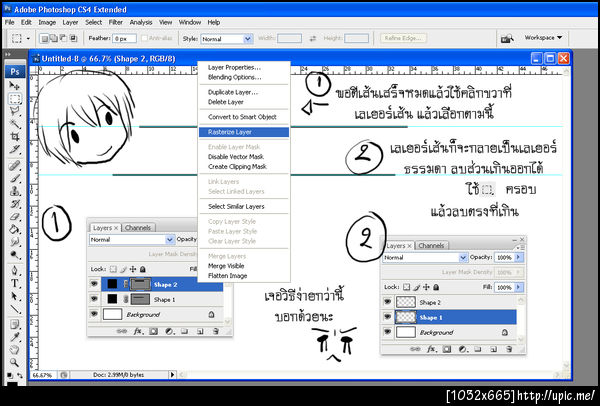Viewport: 600px width, 406px height.
Task: Open Fill slider arrow in right Layers panel
Action: pyautogui.click(x=519, y=287)
